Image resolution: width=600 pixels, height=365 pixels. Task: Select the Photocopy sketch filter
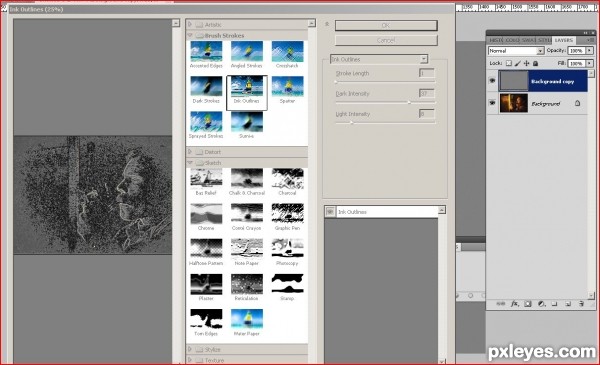(287, 249)
